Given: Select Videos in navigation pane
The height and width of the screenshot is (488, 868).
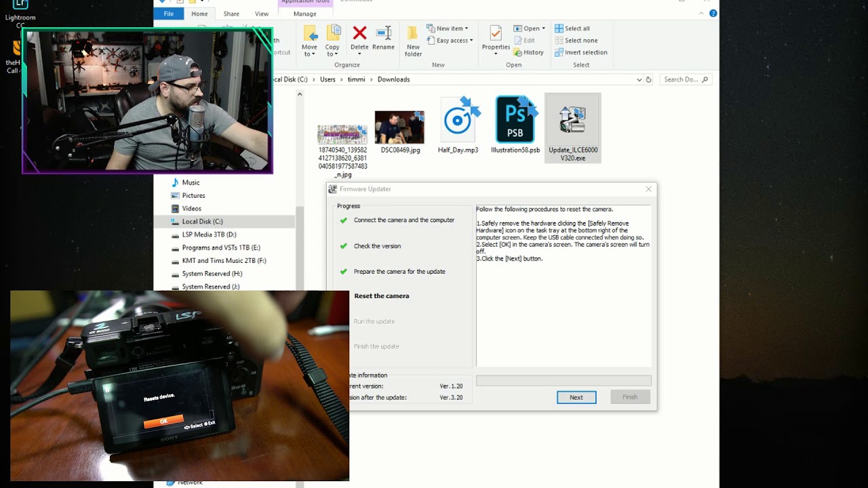Looking at the screenshot, I should click(191, 208).
